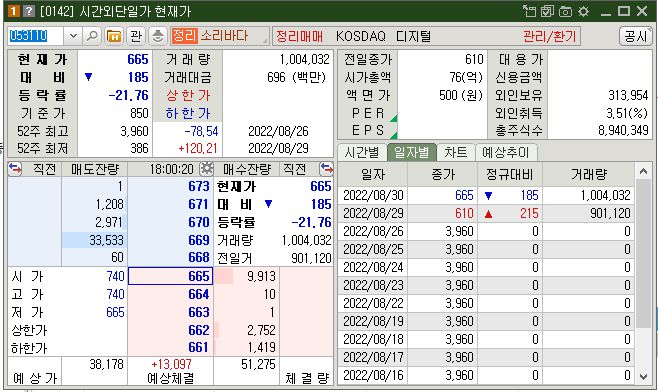The width and height of the screenshot is (658, 392).
Task: Click the total bid quantity 51,275
Action: point(258,364)
